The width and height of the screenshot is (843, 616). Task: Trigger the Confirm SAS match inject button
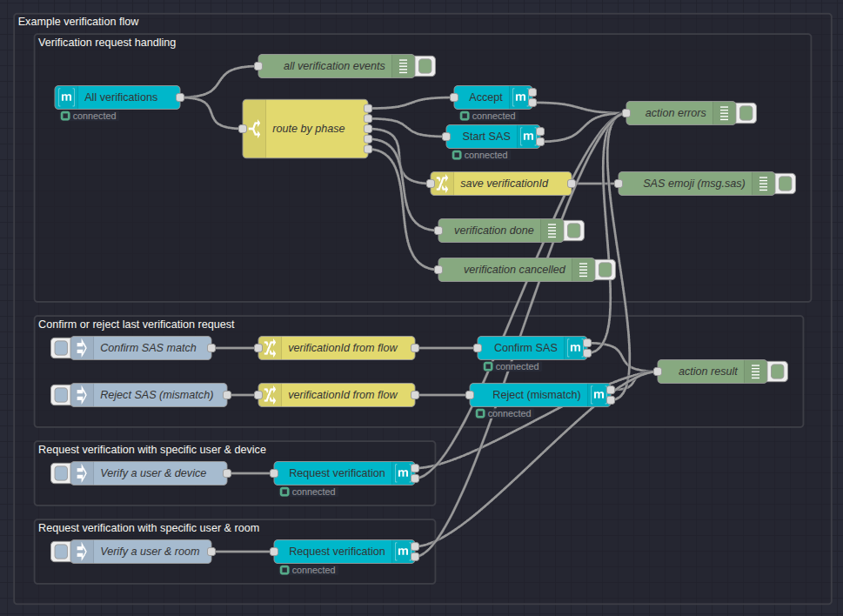(61, 348)
